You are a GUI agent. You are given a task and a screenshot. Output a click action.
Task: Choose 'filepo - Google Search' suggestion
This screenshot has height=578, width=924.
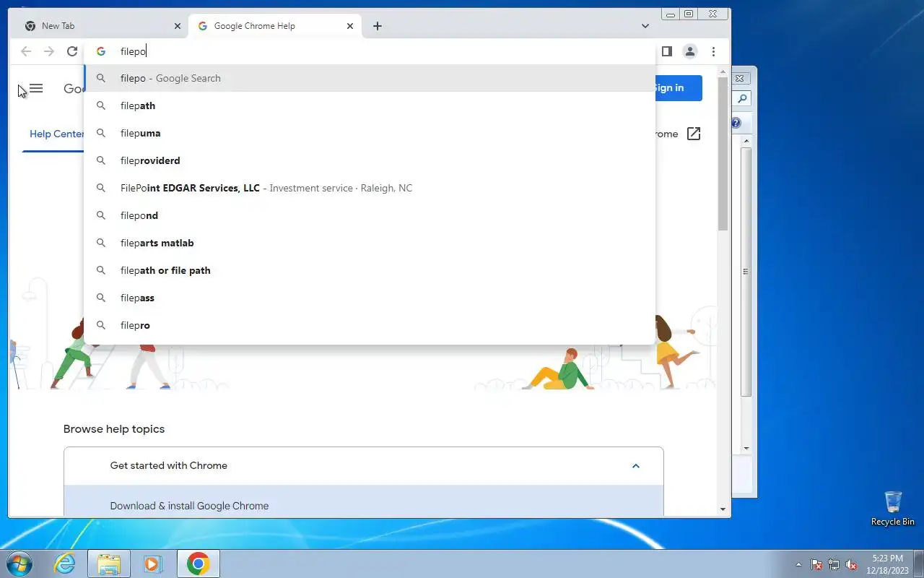click(370, 78)
